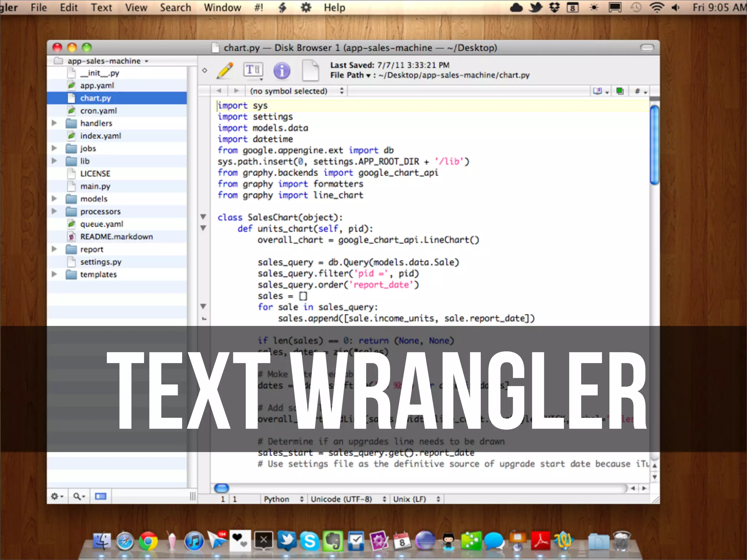The width and height of the screenshot is (747, 560).
Task: Open the gear menu bar item
Action: pyautogui.click(x=306, y=7)
